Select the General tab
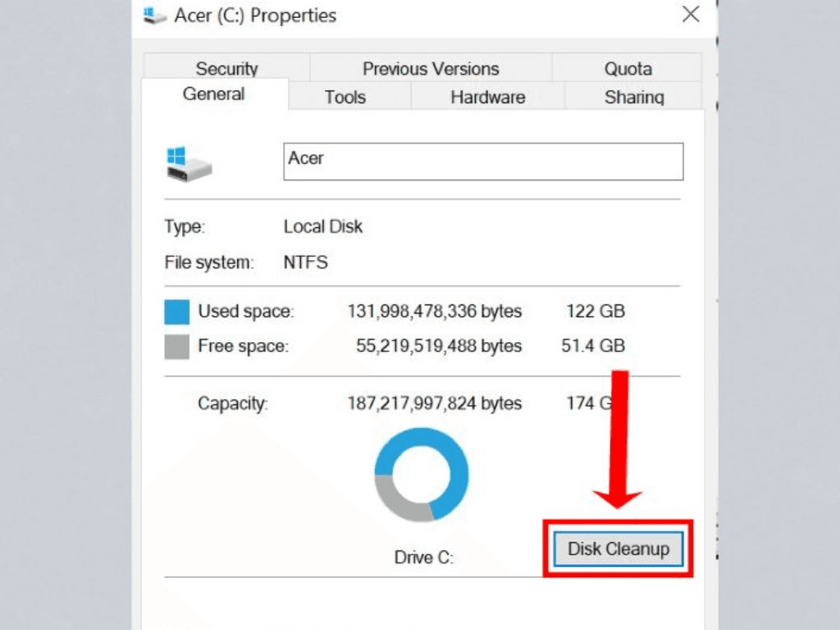Screen dimensions: 840x630 click(x=213, y=94)
